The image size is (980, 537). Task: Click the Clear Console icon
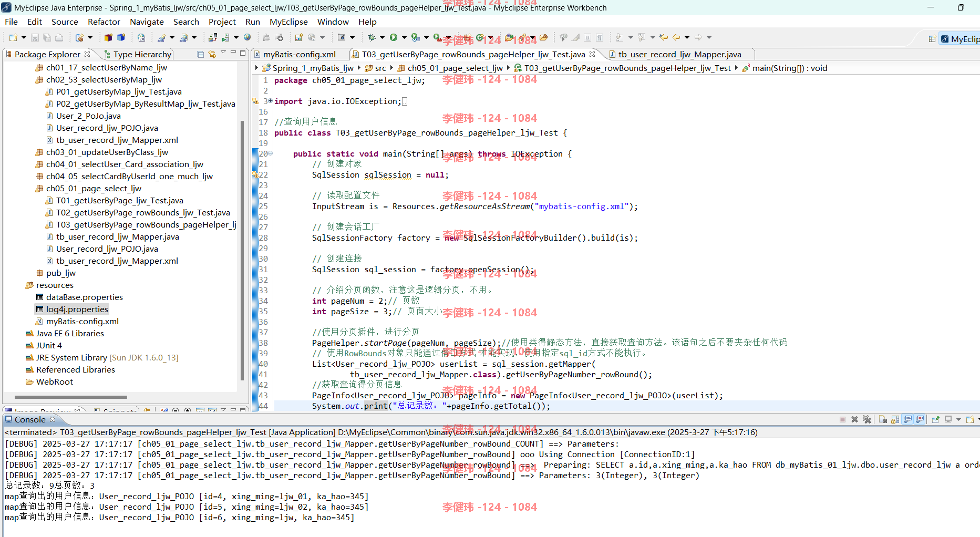(x=883, y=419)
